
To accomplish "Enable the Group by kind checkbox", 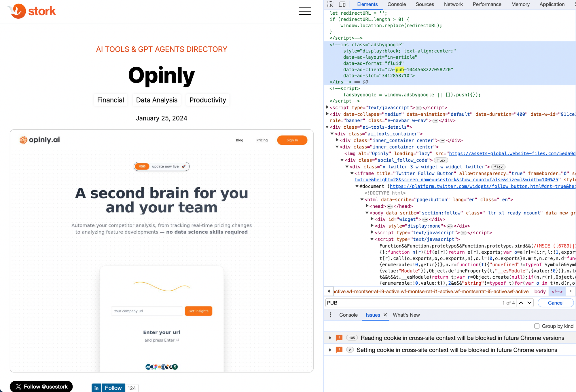I will click(x=537, y=326).
